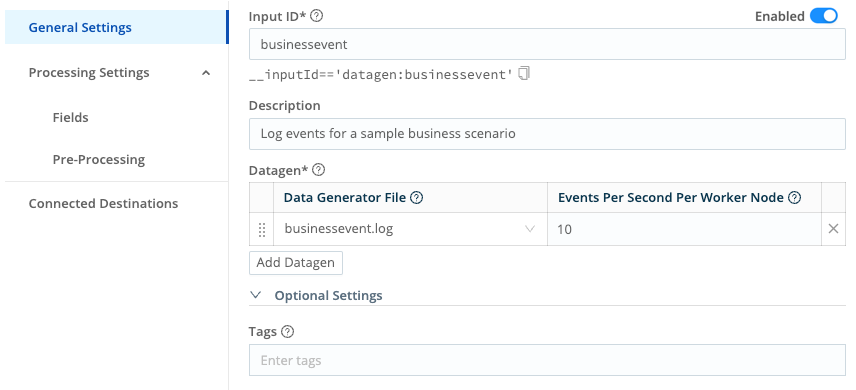The image size is (856, 390).
Task: Copy the __inputId expression to clipboard
Action: point(524,74)
